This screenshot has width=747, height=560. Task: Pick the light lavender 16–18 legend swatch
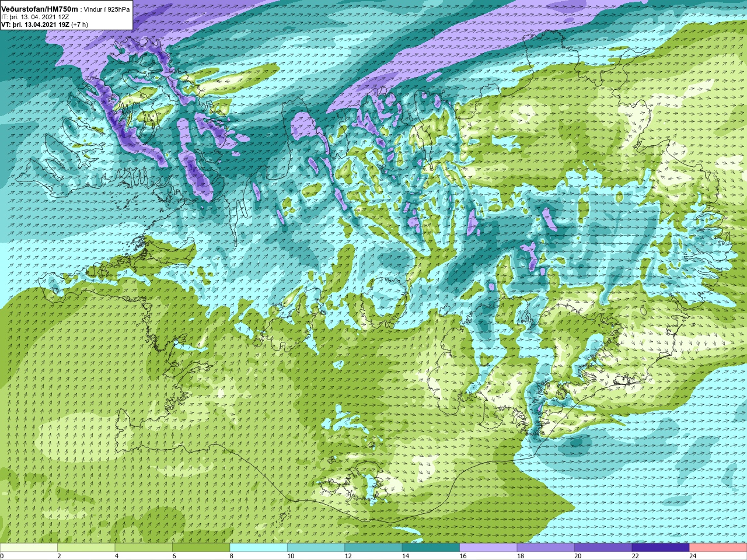tap(488, 548)
